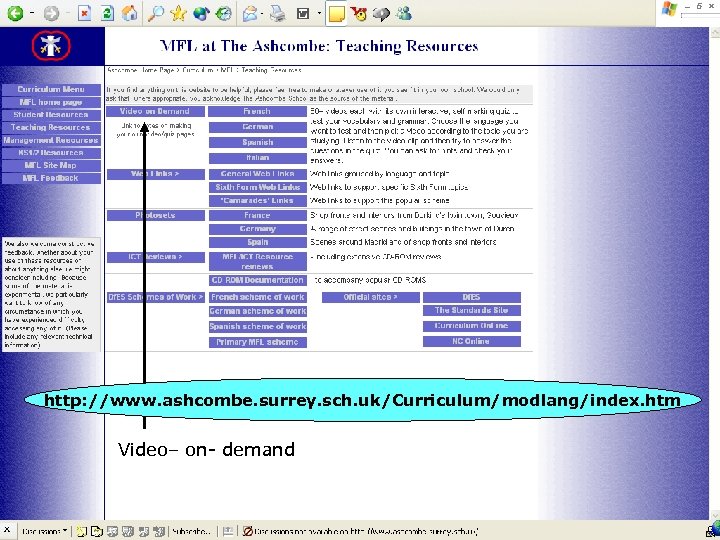Open 'Camarades' Links button

[258, 200]
